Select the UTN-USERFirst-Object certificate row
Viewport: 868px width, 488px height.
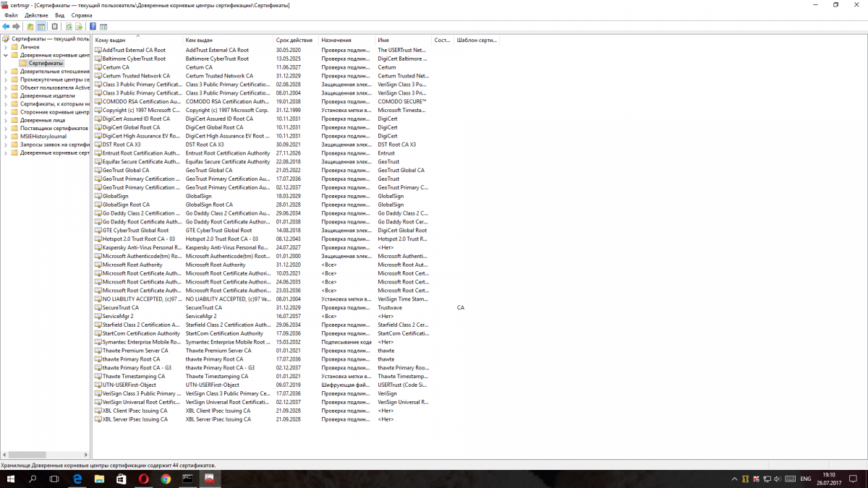[x=261, y=385]
